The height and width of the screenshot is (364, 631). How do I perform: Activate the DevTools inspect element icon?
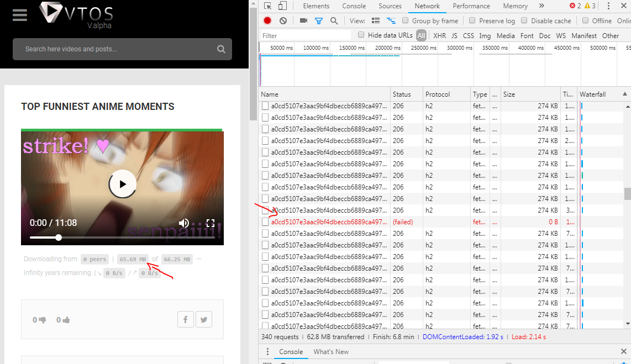tap(267, 6)
